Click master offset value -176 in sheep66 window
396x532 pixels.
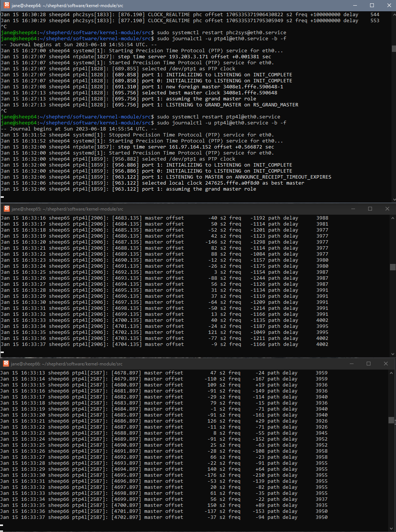click(x=210, y=475)
